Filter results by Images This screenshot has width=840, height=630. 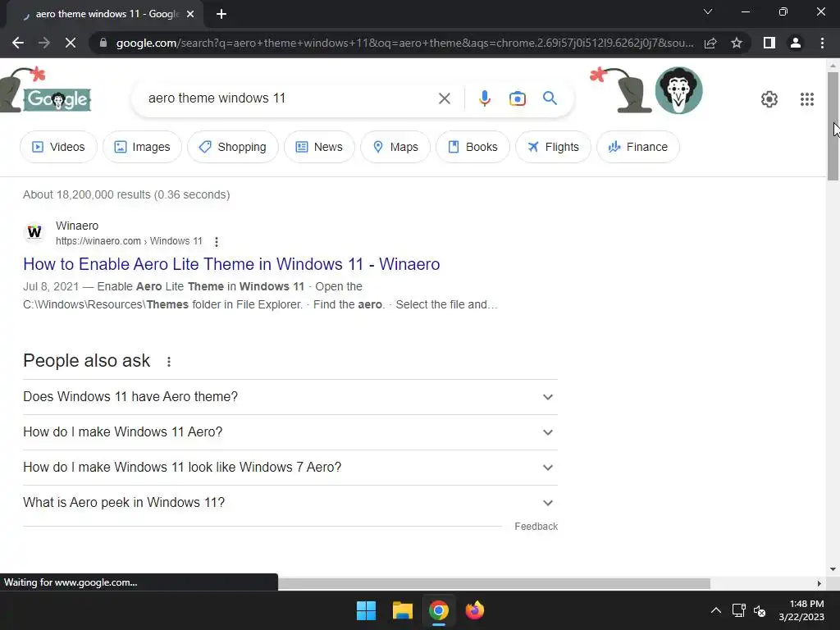[x=142, y=147]
